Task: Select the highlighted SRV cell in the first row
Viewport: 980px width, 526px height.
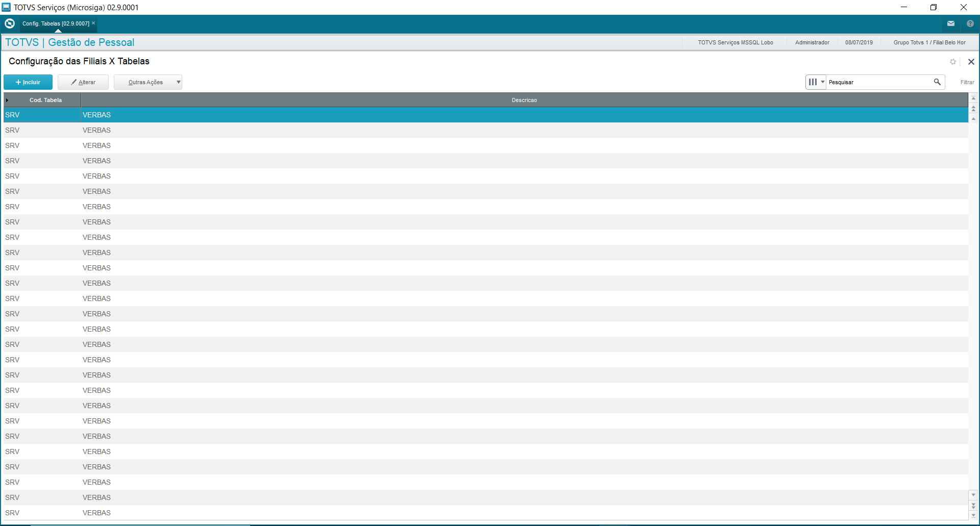Action: (x=42, y=115)
